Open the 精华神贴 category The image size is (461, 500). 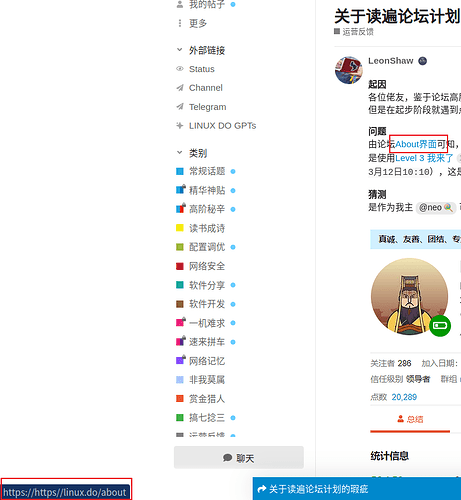click(207, 190)
